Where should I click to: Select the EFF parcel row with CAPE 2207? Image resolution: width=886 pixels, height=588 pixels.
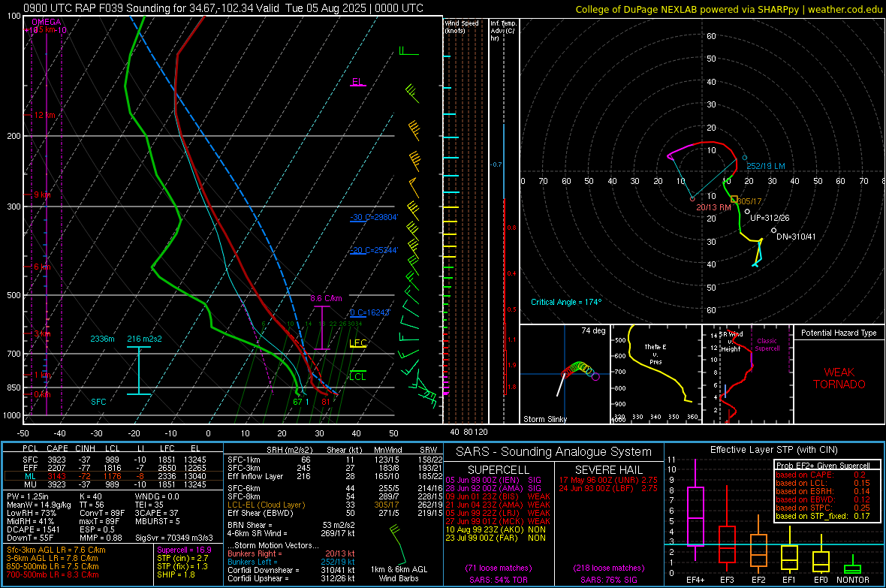(x=113, y=468)
